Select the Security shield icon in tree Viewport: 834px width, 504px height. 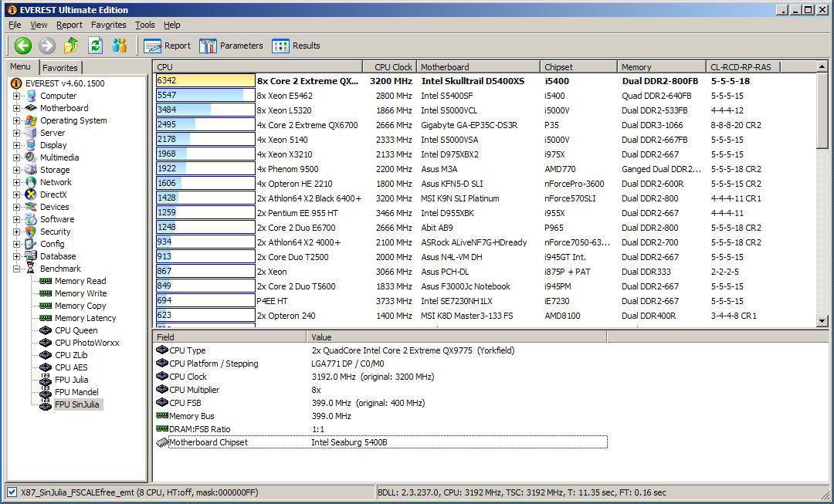click(x=31, y=232)
